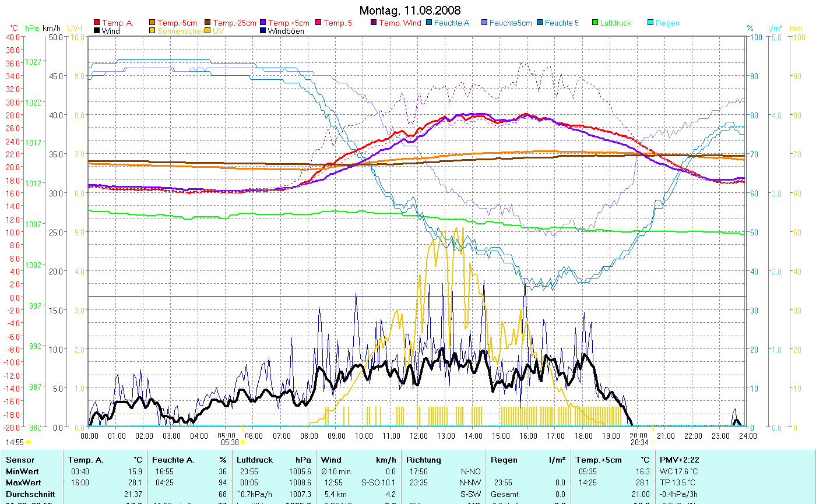Click the black Wind legend square
Screen dimensions: 816x504
tap(97, 31)
